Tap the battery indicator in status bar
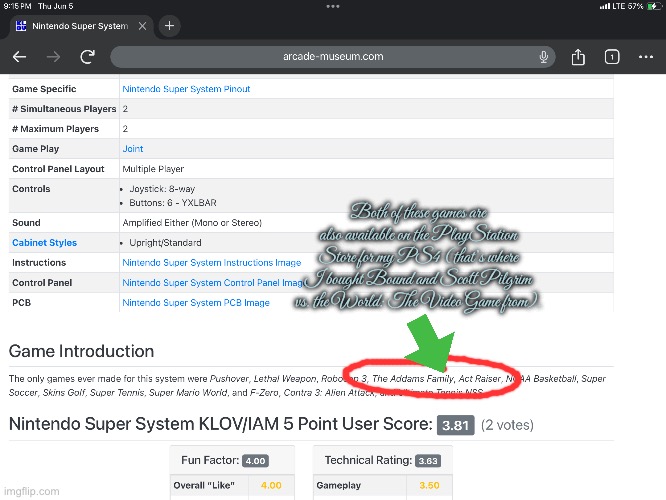The width and height of the screenshot is (666, 500). coord(653,6)
